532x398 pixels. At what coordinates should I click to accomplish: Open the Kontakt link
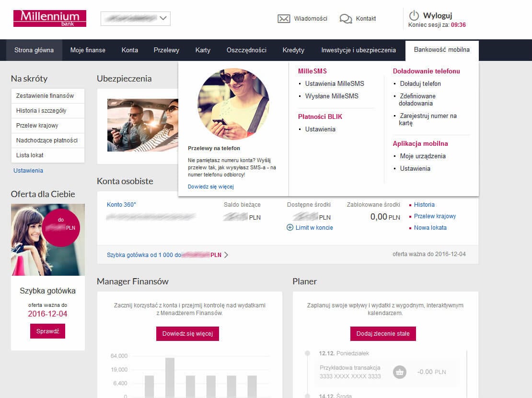pyautogui.click(x=366, y=19)
